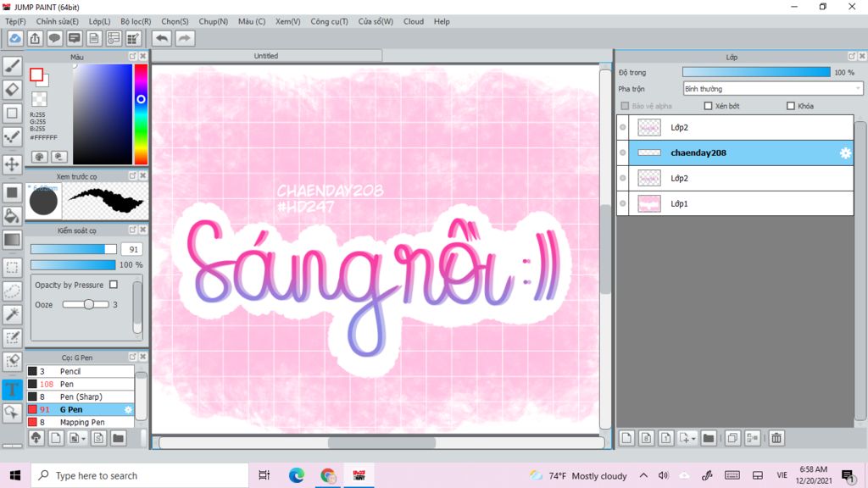Screen dimensions: 868x488
Task: Open the volume control in tray
Action: [663, 475]
